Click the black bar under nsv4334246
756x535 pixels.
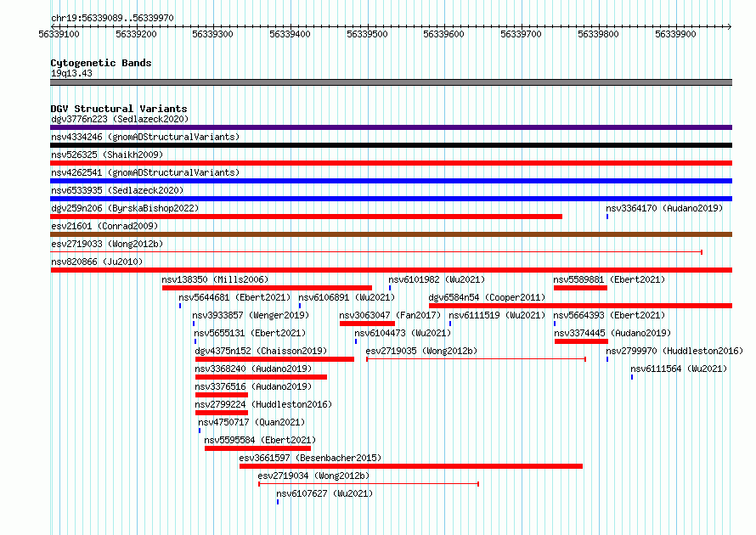coord(391,145)
